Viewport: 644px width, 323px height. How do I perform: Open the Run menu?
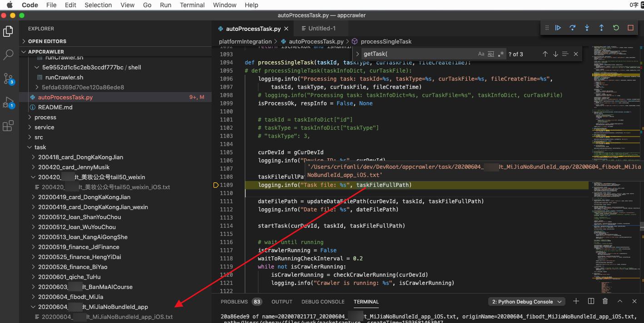pos(166,5)
